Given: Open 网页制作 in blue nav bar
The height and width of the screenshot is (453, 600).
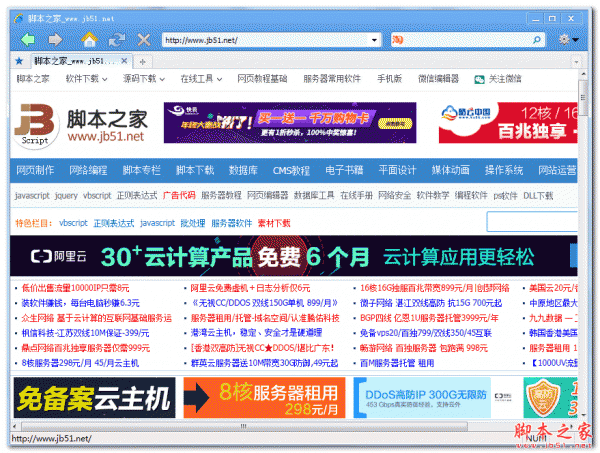Looking at the screenshot, I should pos(35,170).
